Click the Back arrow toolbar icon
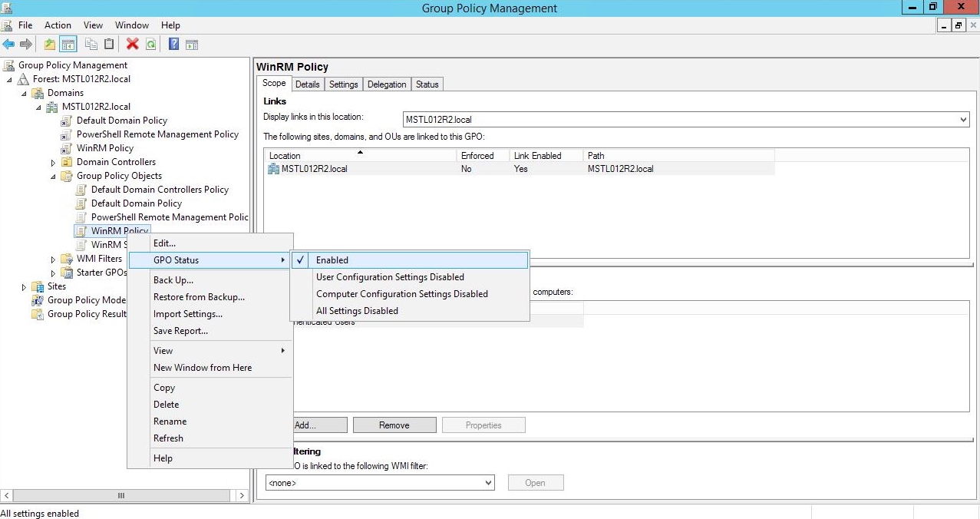The width and height of the screenshot is (980, 519). (8, 45)
